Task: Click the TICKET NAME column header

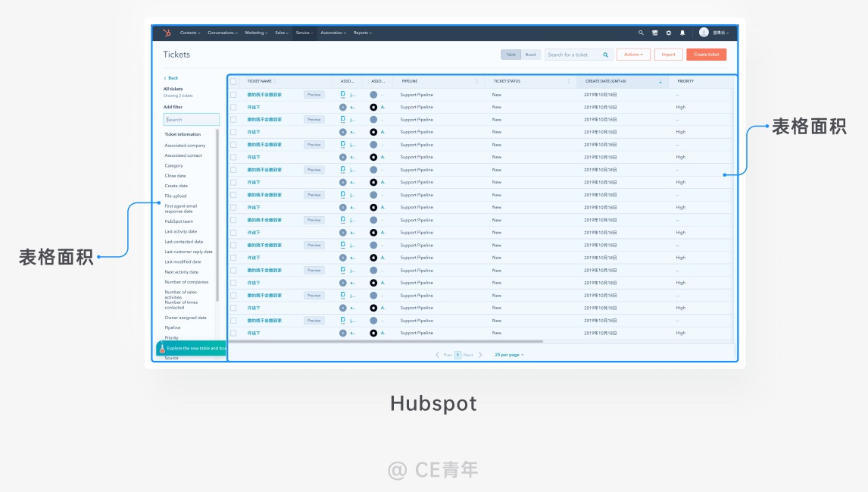Action: tap(259, 81)
